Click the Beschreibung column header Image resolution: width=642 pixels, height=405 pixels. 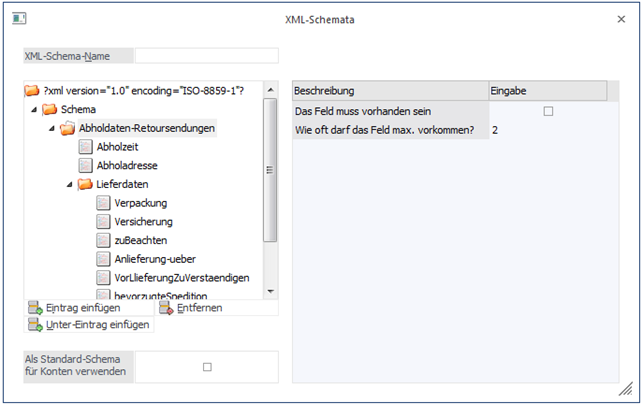click(390, 91)
